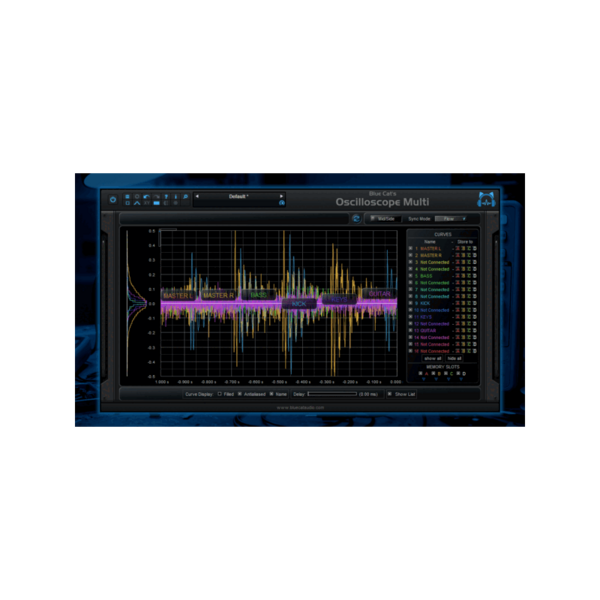600x600 pixels.
Task: Enable the Filled curve display option
Action: click(x=220, y=394)
